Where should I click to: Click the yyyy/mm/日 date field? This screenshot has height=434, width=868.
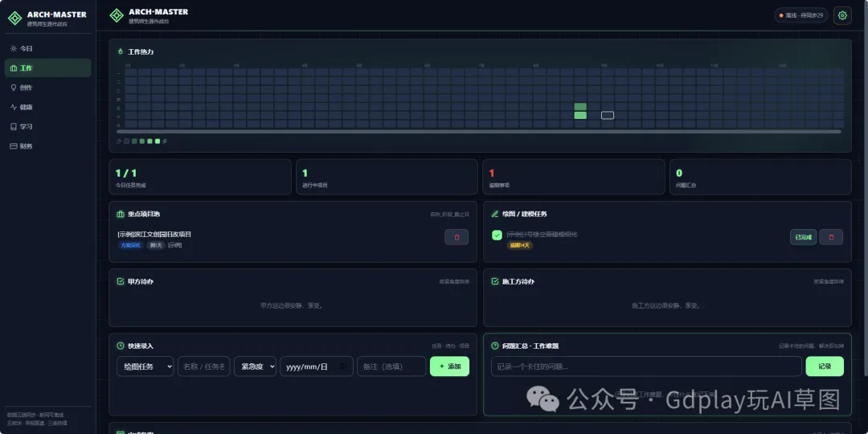(x=317, y=366)
